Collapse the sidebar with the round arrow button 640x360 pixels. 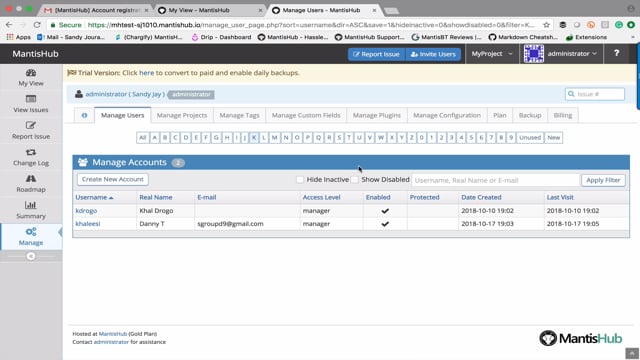tap(31, 256)
